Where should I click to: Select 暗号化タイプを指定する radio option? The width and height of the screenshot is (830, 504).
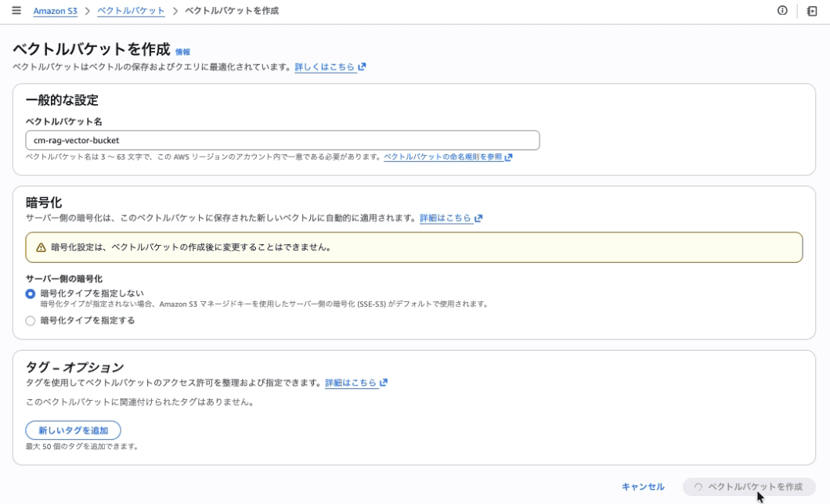point(31,320)
